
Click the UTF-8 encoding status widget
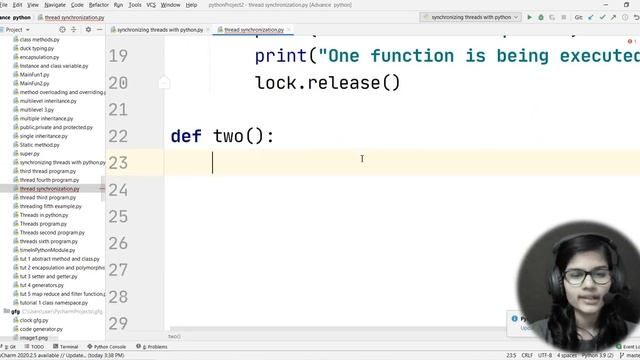click(x=545, y=356)
